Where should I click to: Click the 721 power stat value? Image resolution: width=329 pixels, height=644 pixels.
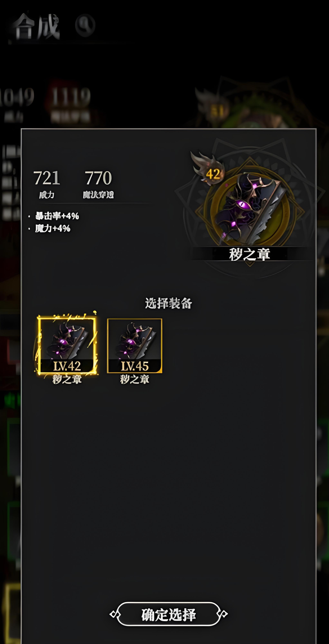click(47, 178)
